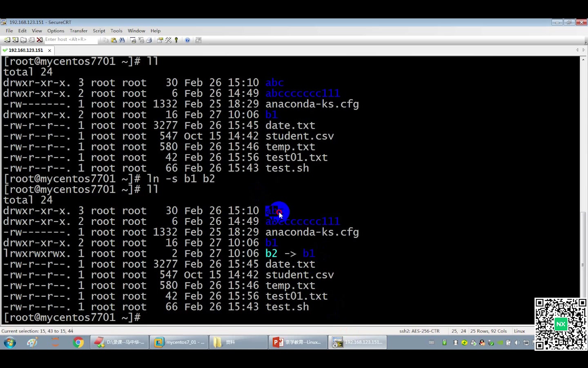Switch to mycentos7_01 VMware taskbar window
This screenshot has width=588, height=368.
[179, 342]
